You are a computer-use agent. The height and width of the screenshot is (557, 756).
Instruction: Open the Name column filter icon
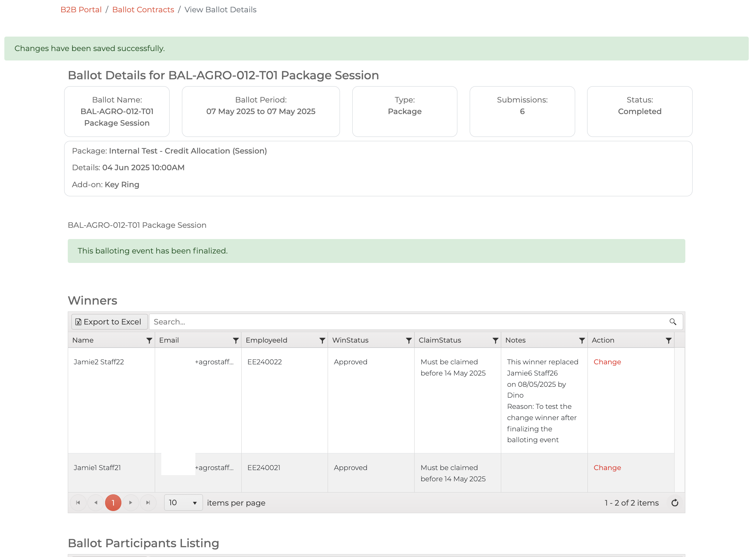pyautogui.click(x=149, y=340)
